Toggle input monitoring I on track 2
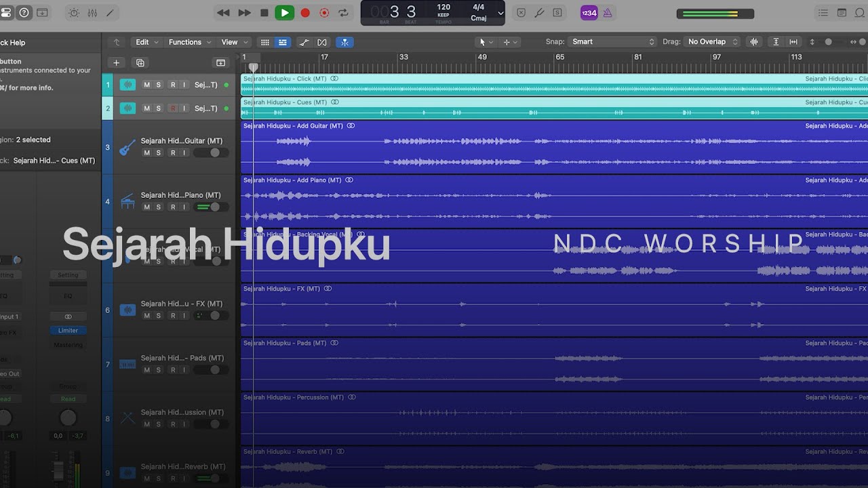This screenshot has width=868, height=488. pyautogui.click(x=184, y=108)
